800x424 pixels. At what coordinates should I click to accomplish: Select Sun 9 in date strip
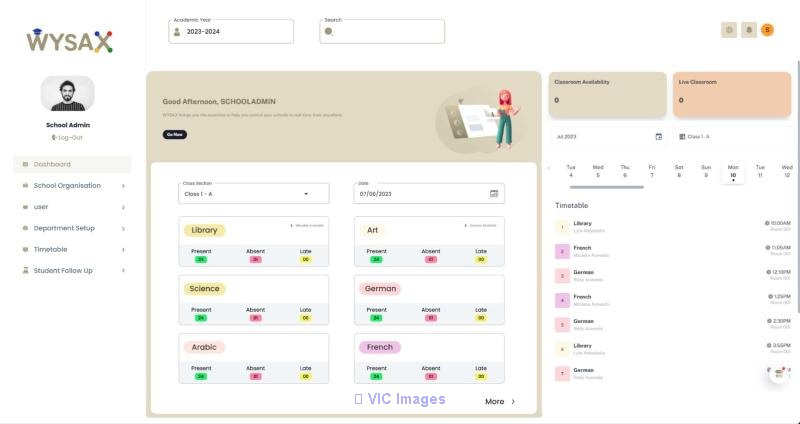click(x=706, y=171)
